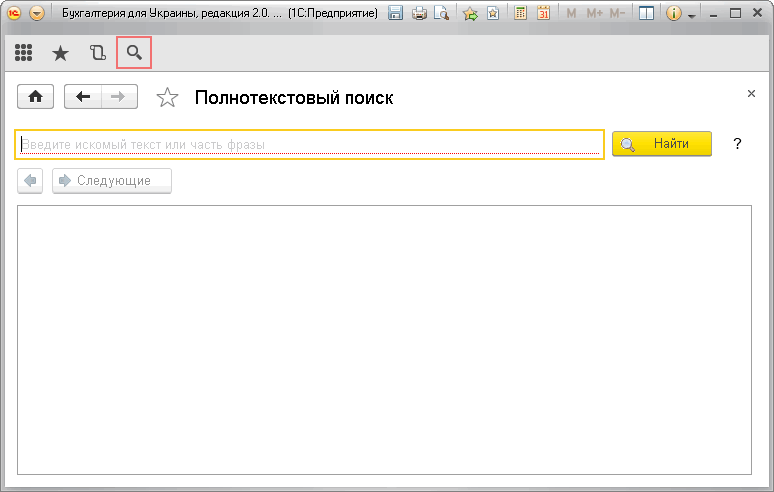Open print preview from title bar
Screen dimensions: 774x492
coord(440,14)
